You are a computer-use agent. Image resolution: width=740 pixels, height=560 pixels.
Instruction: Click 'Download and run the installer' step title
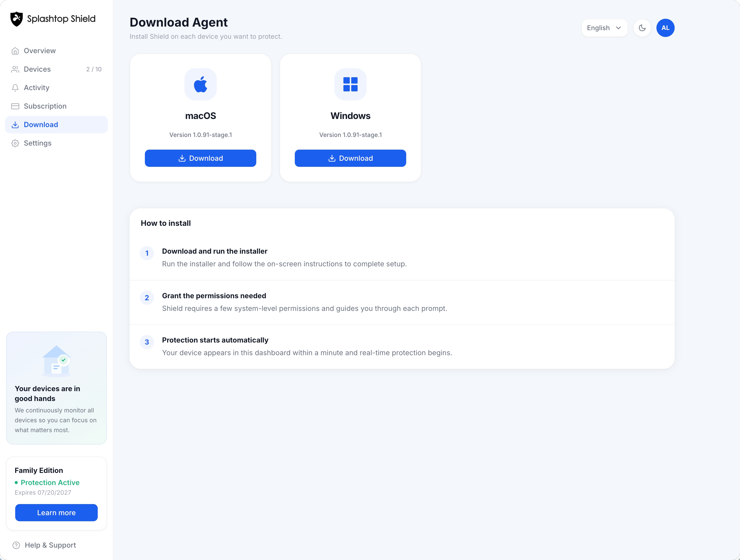point(215,251)
